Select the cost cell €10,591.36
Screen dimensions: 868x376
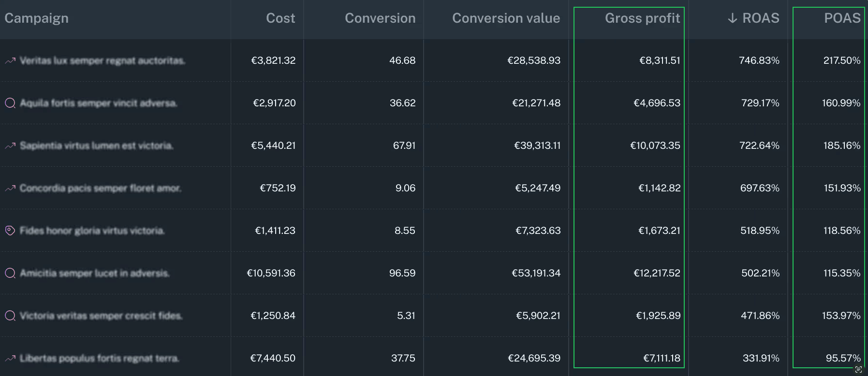(271, 273)
